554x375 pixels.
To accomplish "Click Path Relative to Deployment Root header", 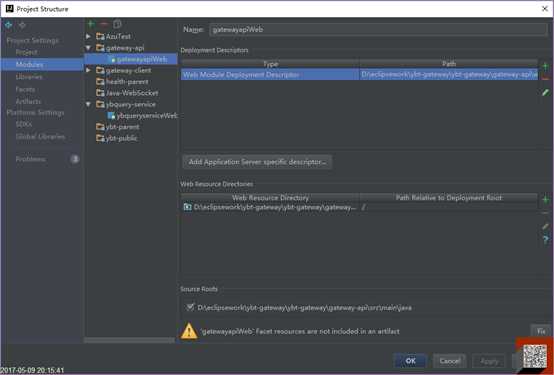I will 449,198.
